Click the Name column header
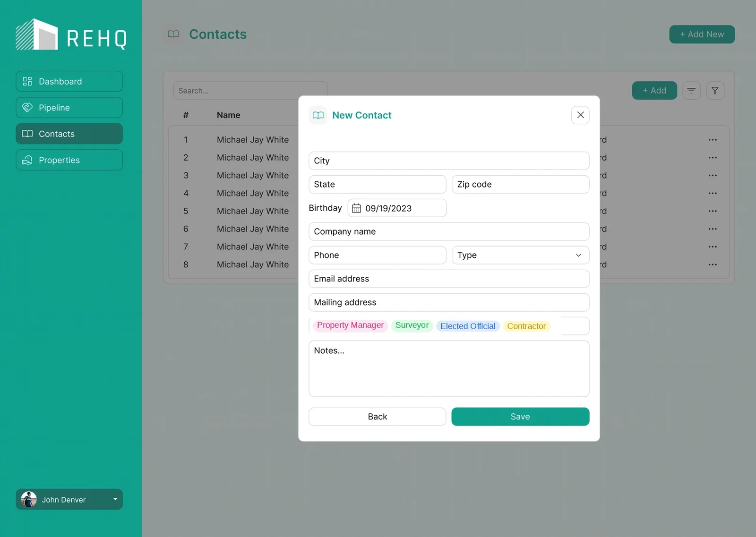The height and width of the screenshot is (537, 756). click(x=228, y=115)
